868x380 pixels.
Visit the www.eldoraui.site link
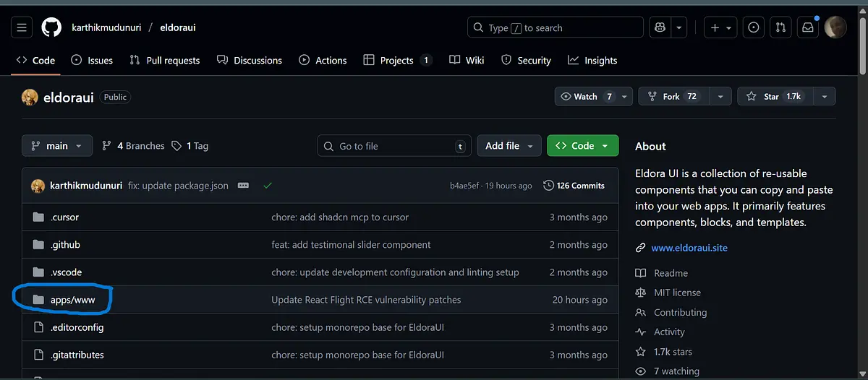tap(689, 248)
